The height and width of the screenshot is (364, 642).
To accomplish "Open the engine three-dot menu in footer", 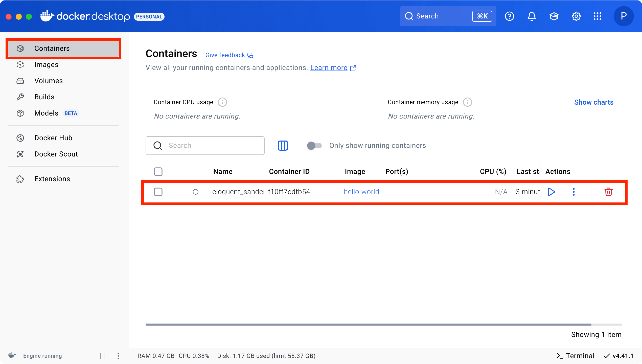I will (x=118, y=356).
